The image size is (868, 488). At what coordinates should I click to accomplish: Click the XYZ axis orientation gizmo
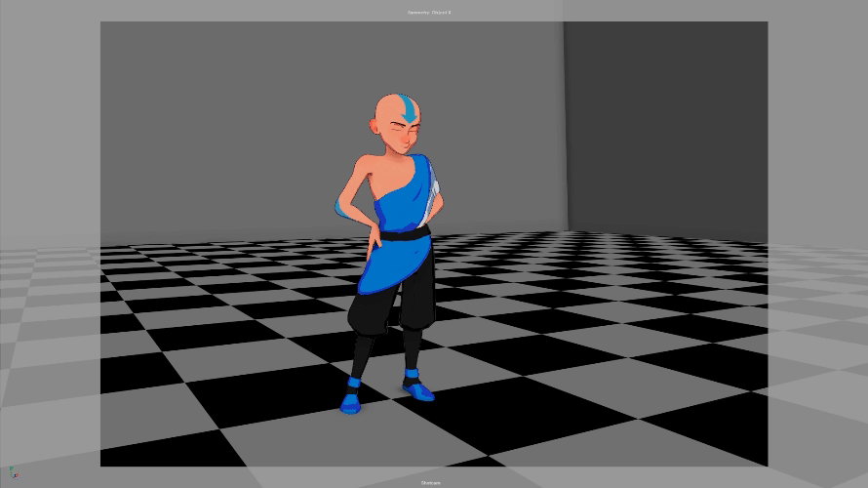click(15, 473)
